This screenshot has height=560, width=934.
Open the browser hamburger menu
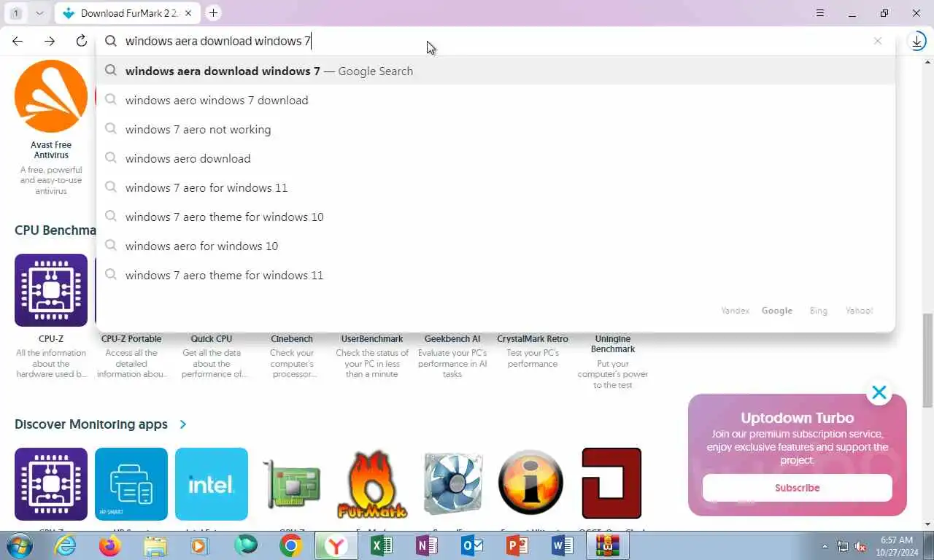point(820,13)
